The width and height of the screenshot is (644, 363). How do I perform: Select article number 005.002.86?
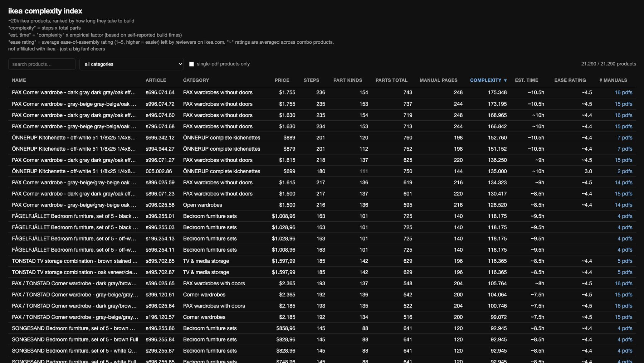click(x=158, y=171)
